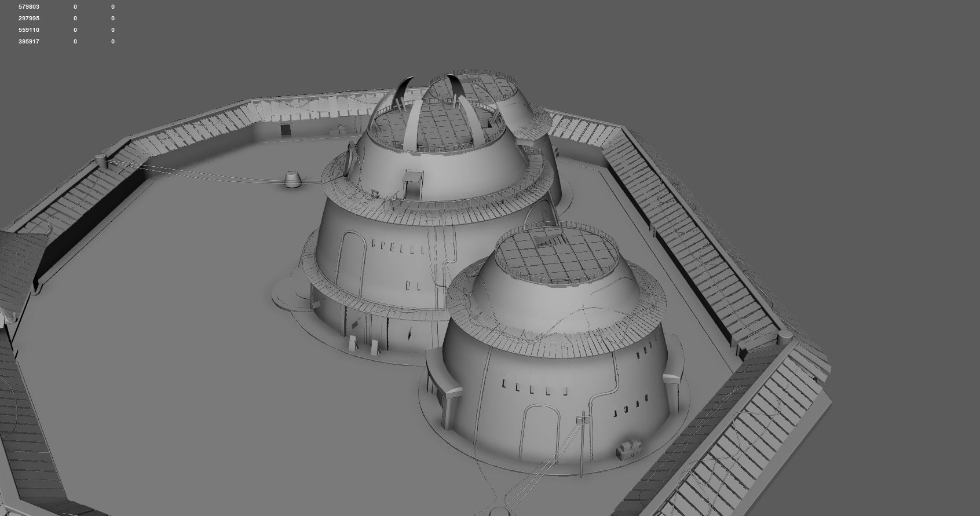Screen dimensions: 980x516
Task: Select the doorway on the upper dome tier
Action: (413, 185)
